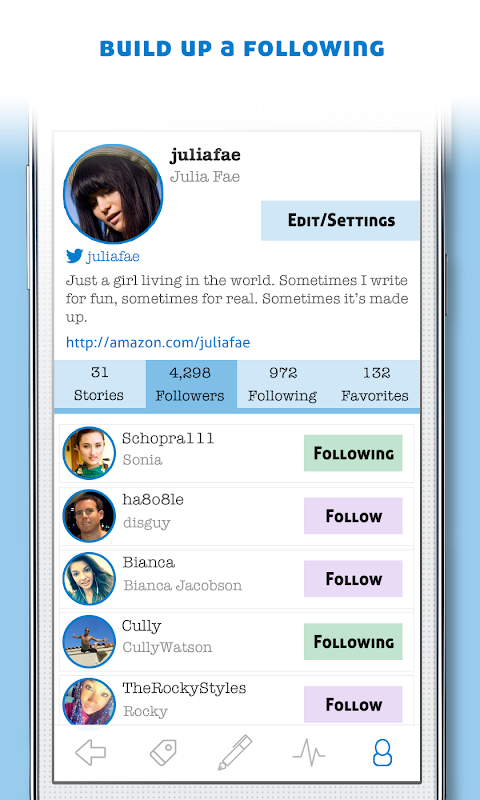
Task: Select the 4,298 Followers tab
Action: click(x=191, y=384)
